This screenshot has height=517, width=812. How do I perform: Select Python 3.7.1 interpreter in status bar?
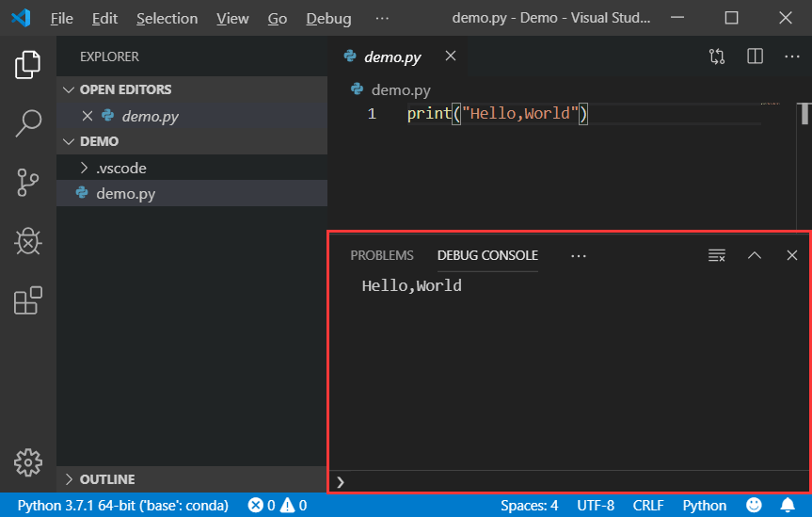[x=122, y=505]
